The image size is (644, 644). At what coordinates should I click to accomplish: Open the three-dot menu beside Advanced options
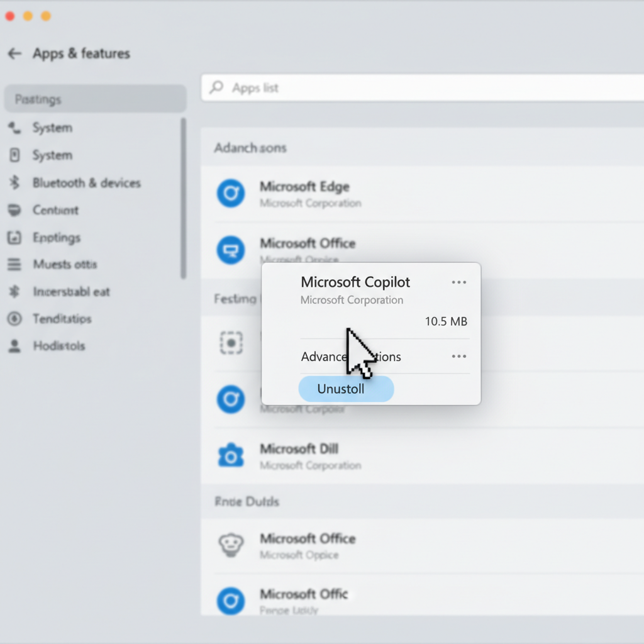click(459, 357)
